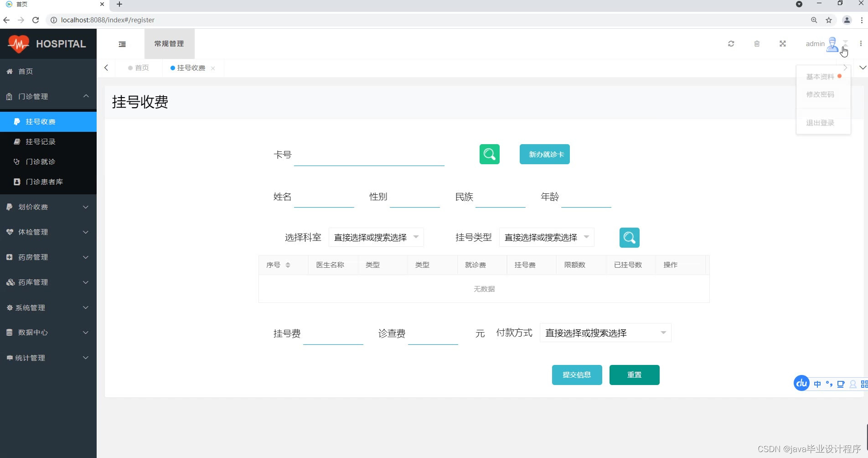Expand the 药库管理 menu
The width and height of the screenshot is (868, 458).
pyautogui.click(x=48, y=282)
